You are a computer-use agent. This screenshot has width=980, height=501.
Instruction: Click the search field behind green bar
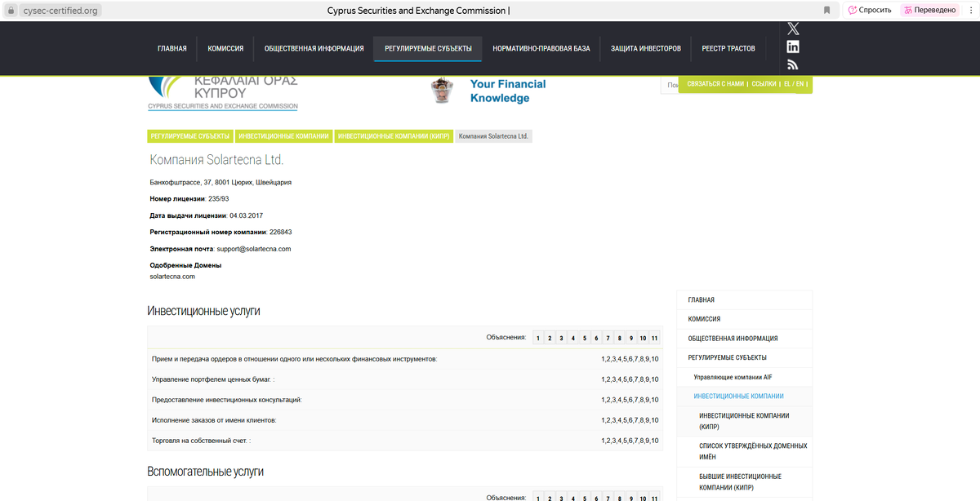(670, 85)
